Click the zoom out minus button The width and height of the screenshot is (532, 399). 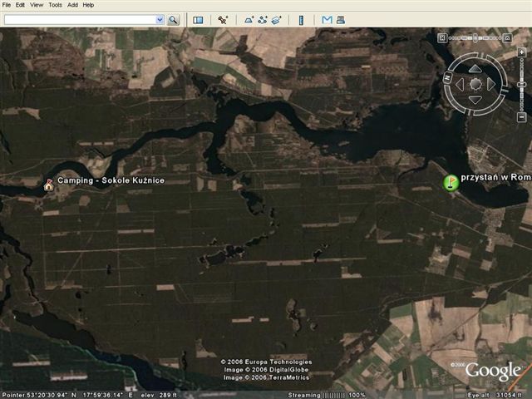pos(521,117)
